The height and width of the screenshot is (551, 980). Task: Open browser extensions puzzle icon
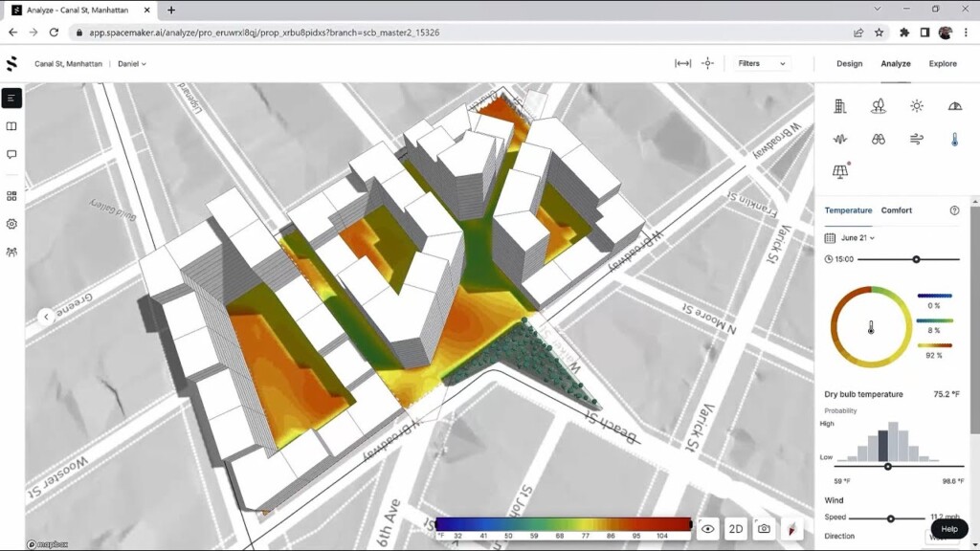pos(903,33)
